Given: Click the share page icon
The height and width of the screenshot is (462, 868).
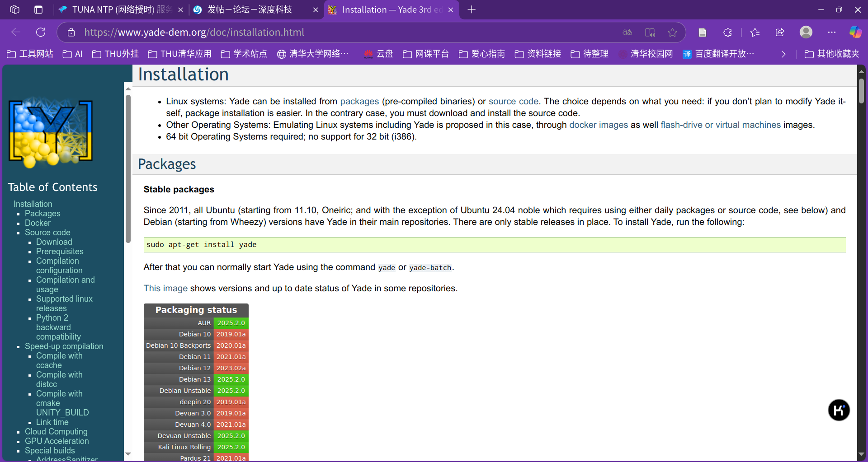Looking at the screenshot, I should point(780,33).
